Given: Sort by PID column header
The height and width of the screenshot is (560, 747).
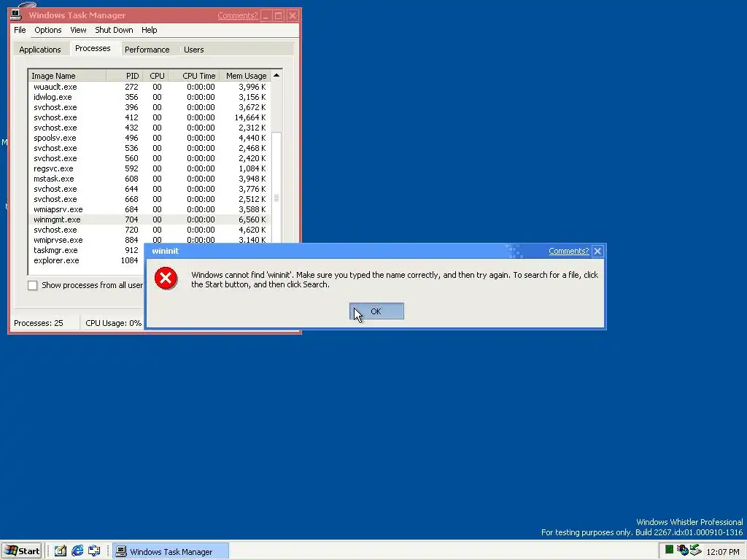Looking at the screenshot, I should [124, 76].
